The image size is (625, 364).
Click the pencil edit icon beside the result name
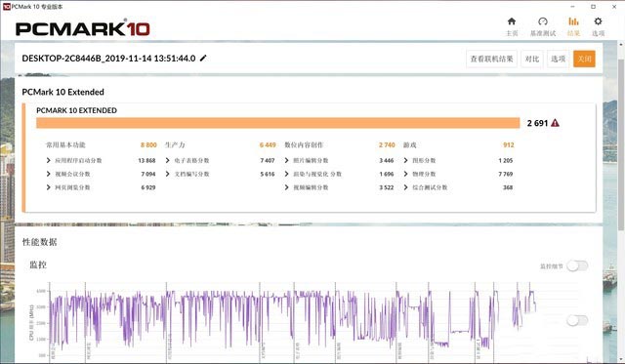point(203,59)
